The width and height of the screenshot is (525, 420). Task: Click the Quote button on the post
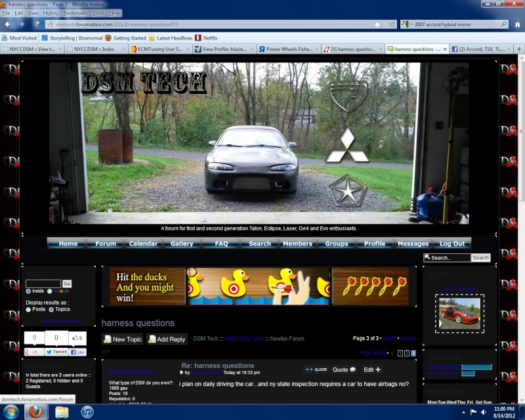[x=344, y=369]
